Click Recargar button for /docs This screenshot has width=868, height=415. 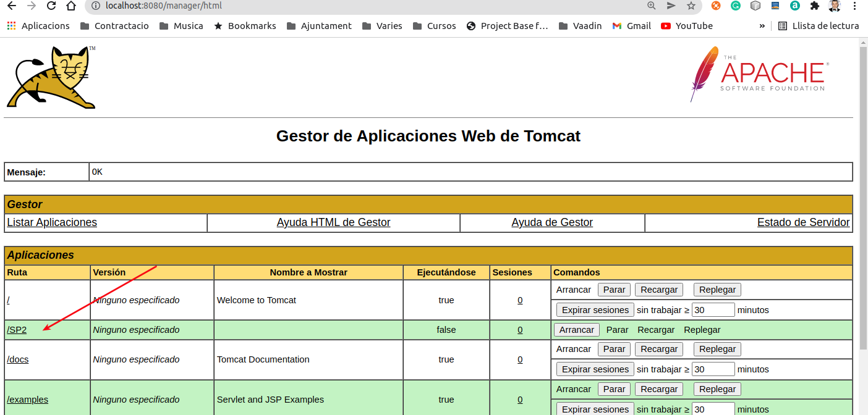click(659, 349)
